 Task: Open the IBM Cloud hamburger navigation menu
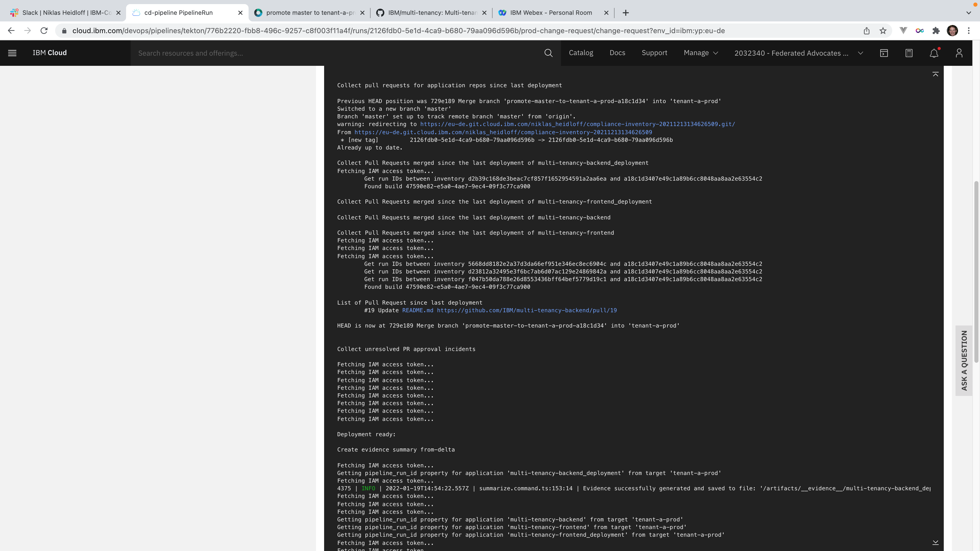click(x=12, y=53)
